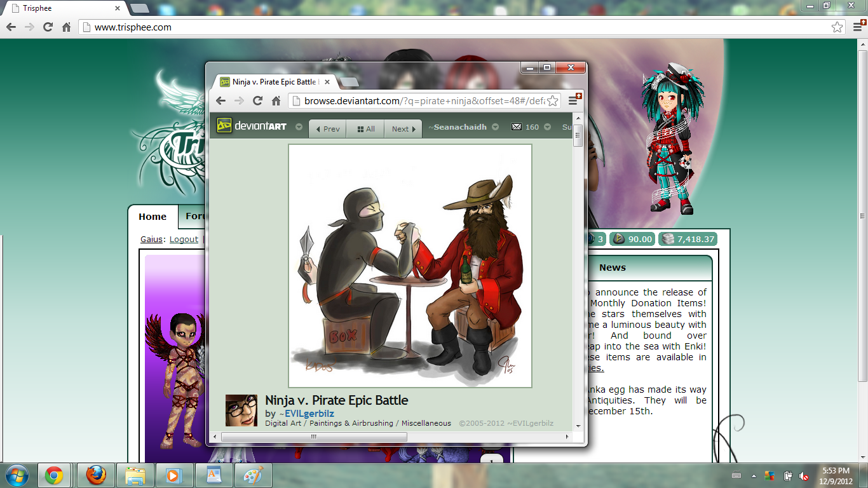
Task: Click the deviantART logo
Action: pos(252,126)
